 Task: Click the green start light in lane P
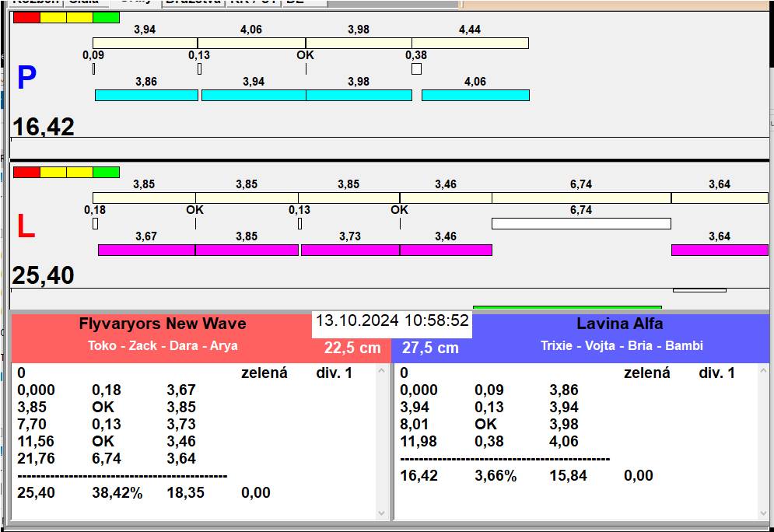pyautogui.click(x=106, y=17)
